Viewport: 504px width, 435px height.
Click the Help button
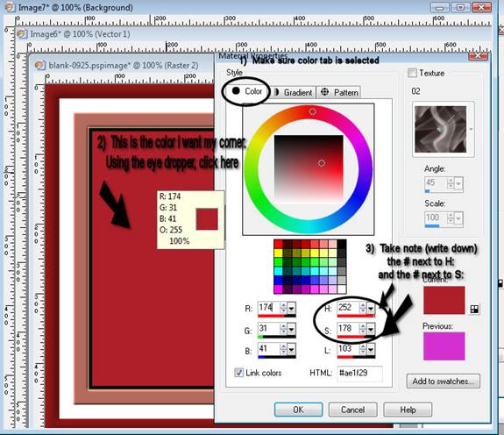click(x=408, y=410)
